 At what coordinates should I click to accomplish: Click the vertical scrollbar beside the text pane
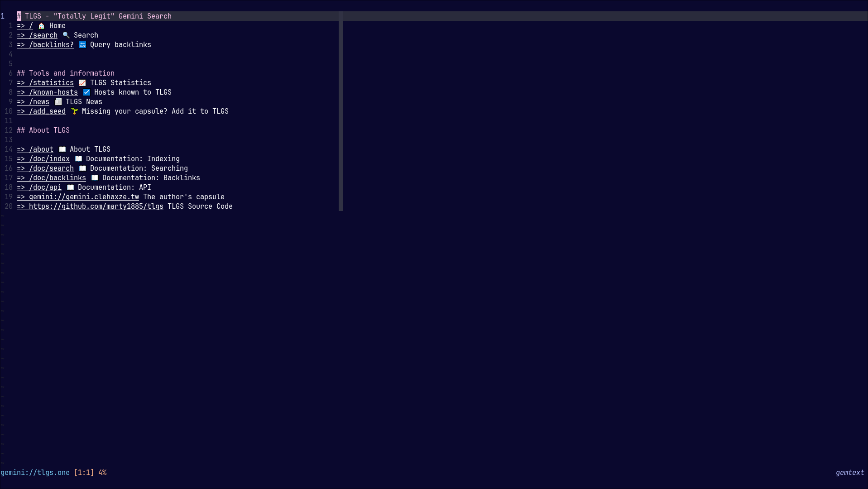(x=340, y=111)
